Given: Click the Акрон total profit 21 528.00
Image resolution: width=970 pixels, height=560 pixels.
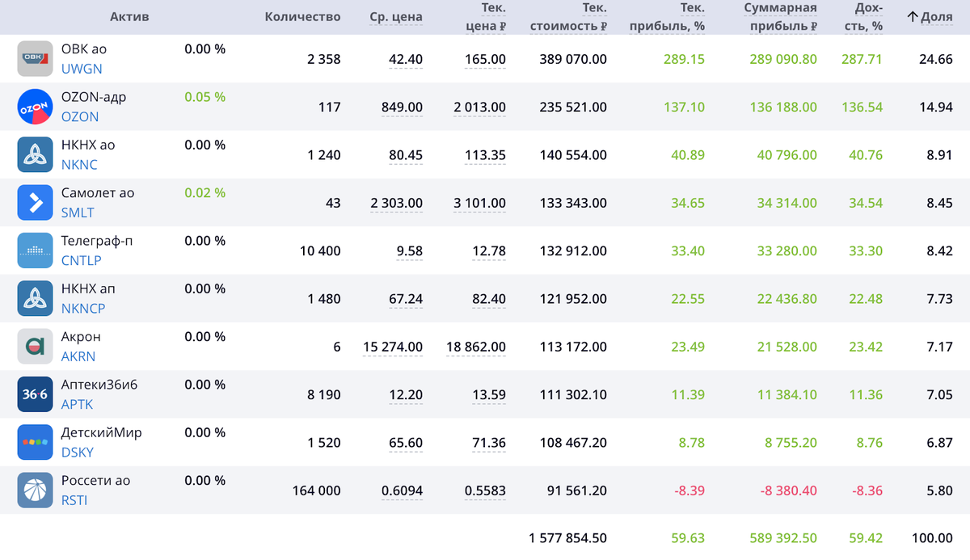Looking at the screenshot, I should 787,347.
